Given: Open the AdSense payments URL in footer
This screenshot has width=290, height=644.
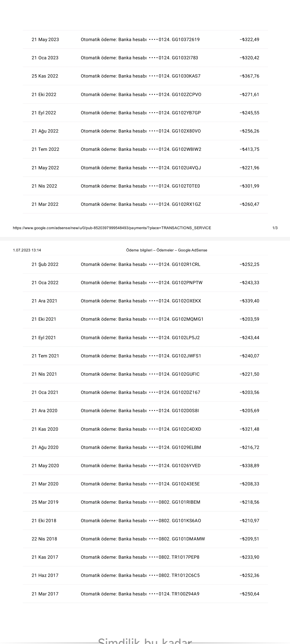Looking at the screenshot, I should point(112,228).
